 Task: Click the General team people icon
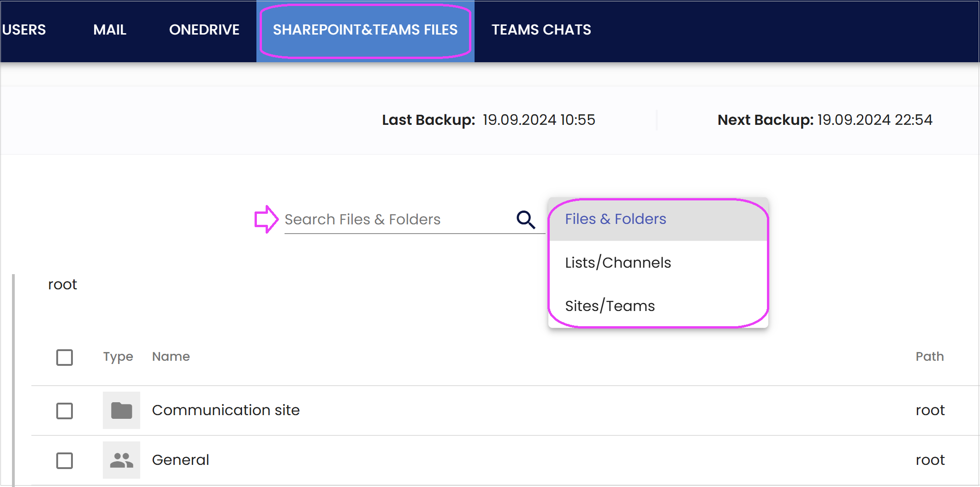(x=122, y=460)
